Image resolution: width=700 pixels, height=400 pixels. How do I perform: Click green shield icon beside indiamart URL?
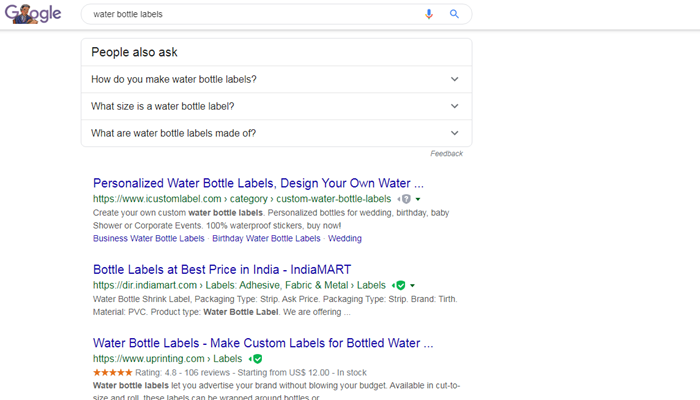pos(400,285)
